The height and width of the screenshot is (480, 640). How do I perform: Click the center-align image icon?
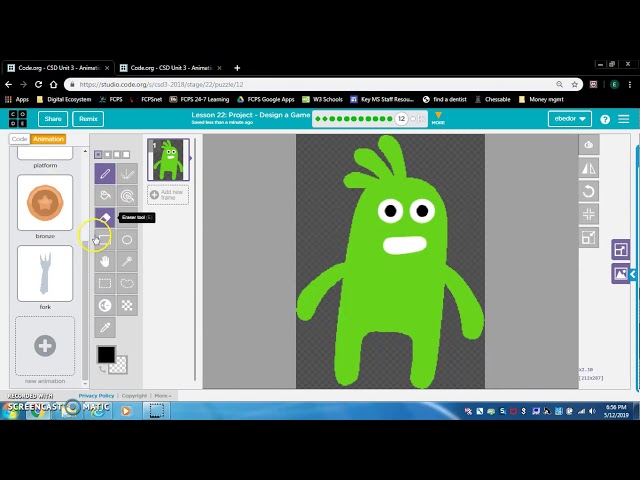coord(589,214)
